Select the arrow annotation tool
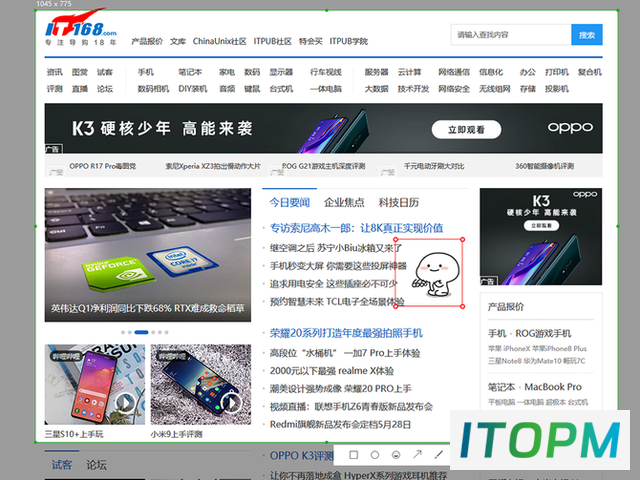Viewport: 640px width, 480px height. tap(417, 454)
